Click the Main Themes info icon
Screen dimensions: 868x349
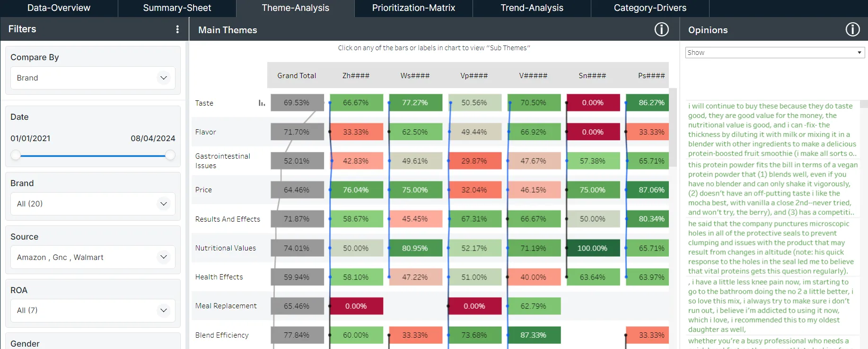click(x=662, y=29)
